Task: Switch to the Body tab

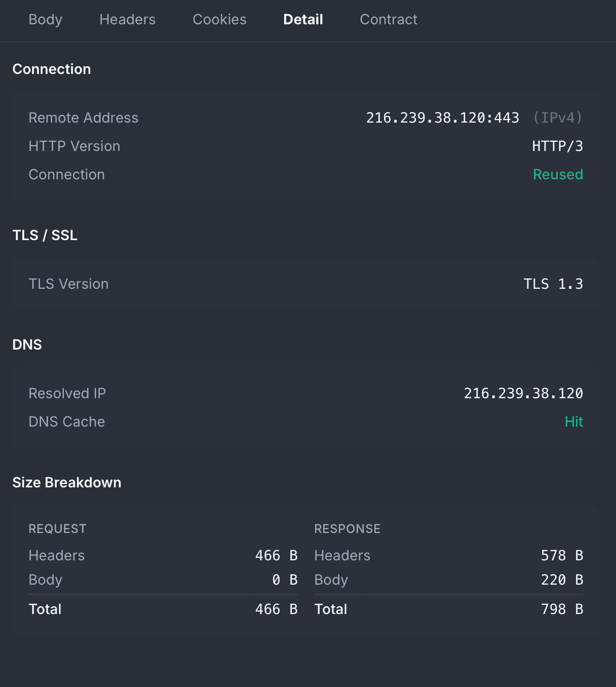Action: [x=45, y=19]
